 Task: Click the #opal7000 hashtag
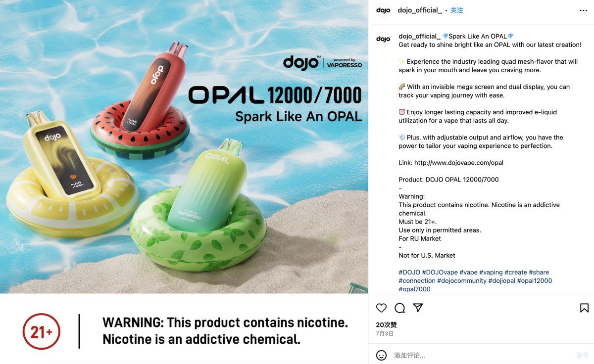[x=414, y=289]
